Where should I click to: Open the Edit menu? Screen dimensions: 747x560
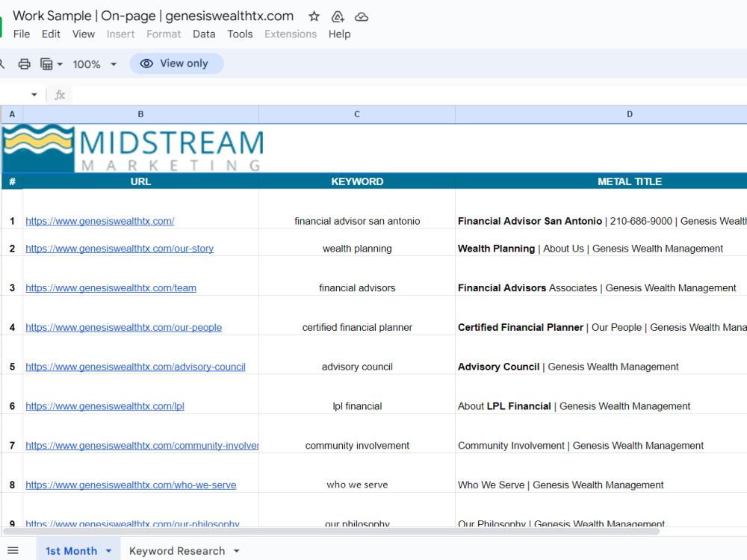[x=51, y=34]
